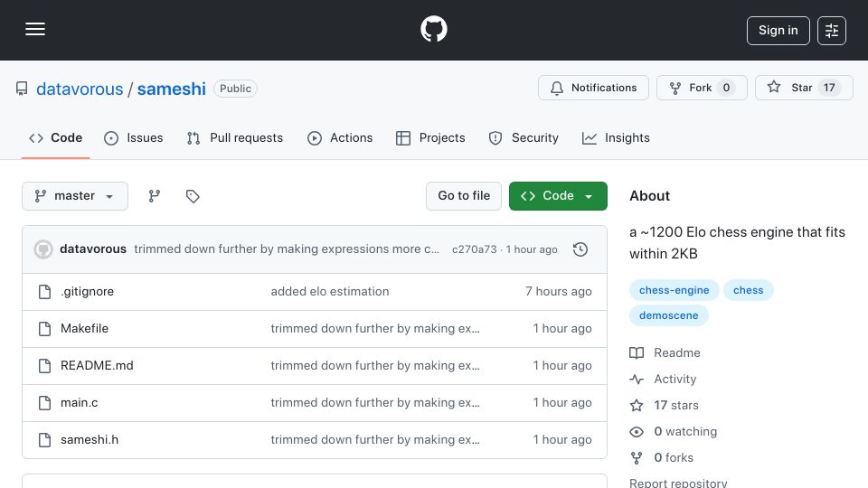View branches via the branch icon
Viewport: 868px width, 488px height.
coord(155,196)
